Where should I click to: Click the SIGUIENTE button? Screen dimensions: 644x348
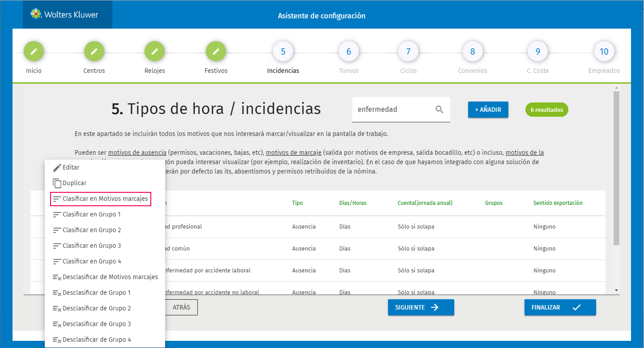[x=421, y=307]
